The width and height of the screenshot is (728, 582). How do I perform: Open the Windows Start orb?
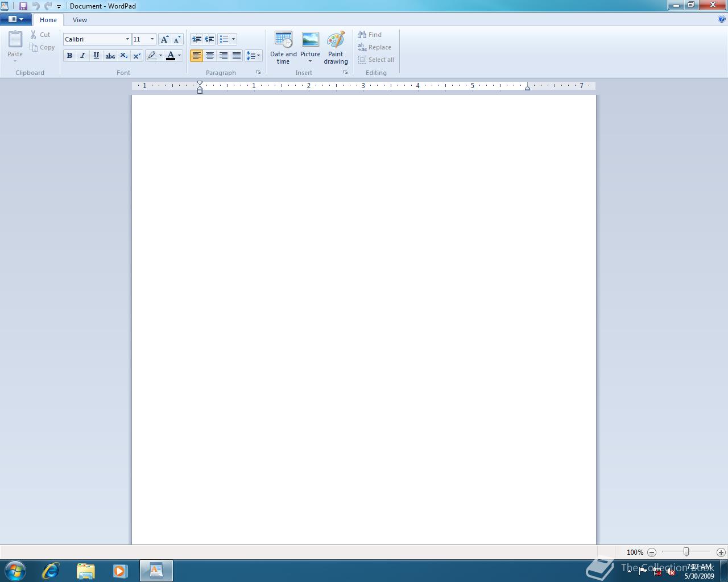(15, 571)
